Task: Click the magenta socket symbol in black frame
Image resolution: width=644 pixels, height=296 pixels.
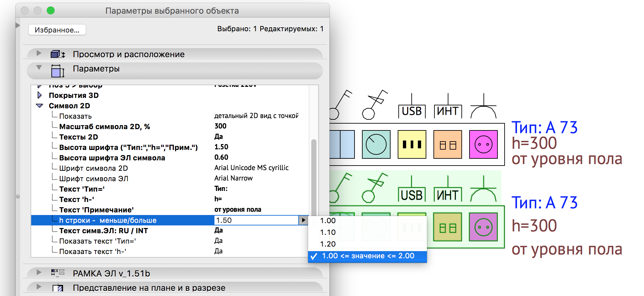Action: coord(483,144)
